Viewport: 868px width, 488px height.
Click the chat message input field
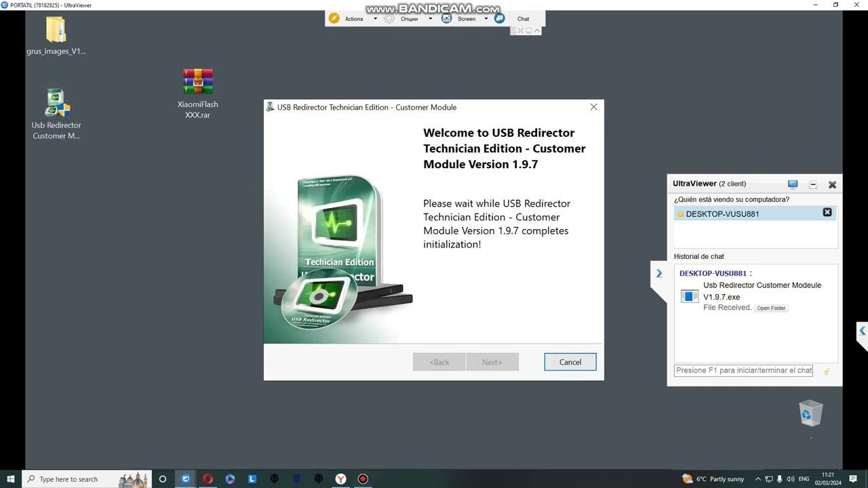click(x=744, y=371)
